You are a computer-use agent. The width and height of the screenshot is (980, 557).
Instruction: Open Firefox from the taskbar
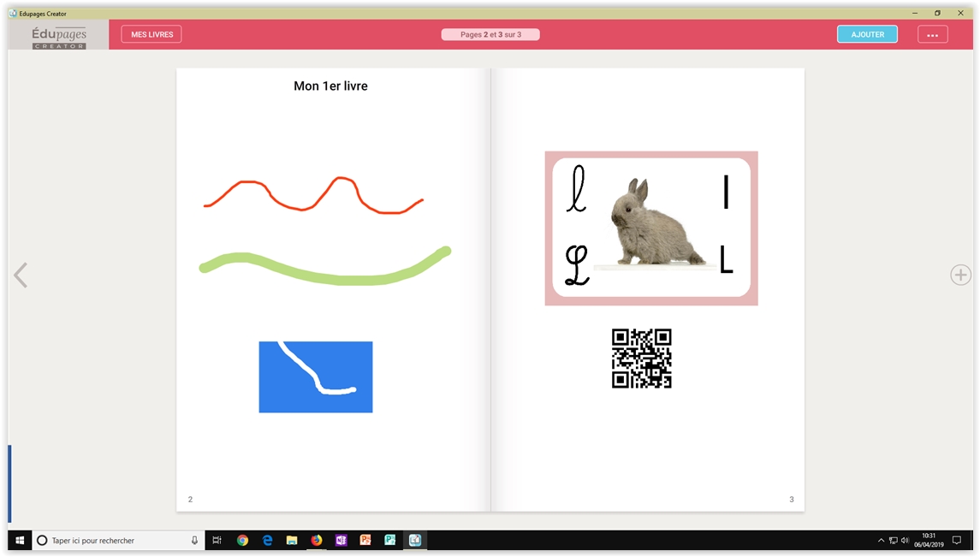click(x=317, y=540)
